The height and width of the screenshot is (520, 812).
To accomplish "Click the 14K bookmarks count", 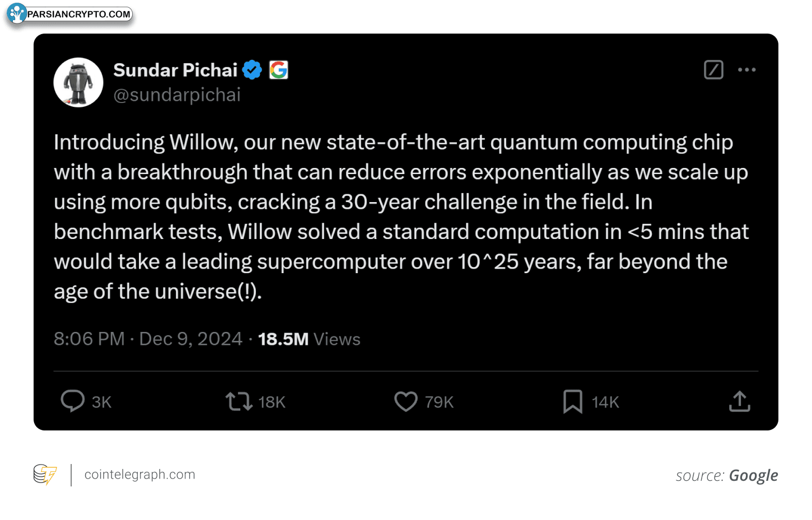I will click(x=605, y=402).
